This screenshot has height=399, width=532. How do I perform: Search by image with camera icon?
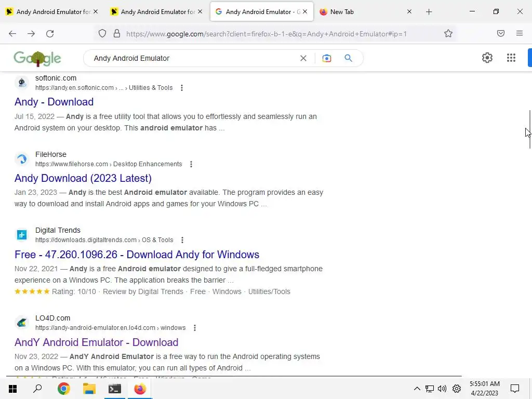pyautogui.click(x=327, y=58)
